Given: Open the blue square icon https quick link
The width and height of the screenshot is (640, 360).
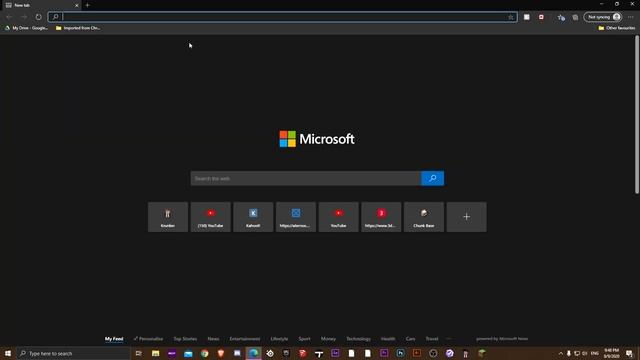Looking at the screenshot, I should (296, 217).
